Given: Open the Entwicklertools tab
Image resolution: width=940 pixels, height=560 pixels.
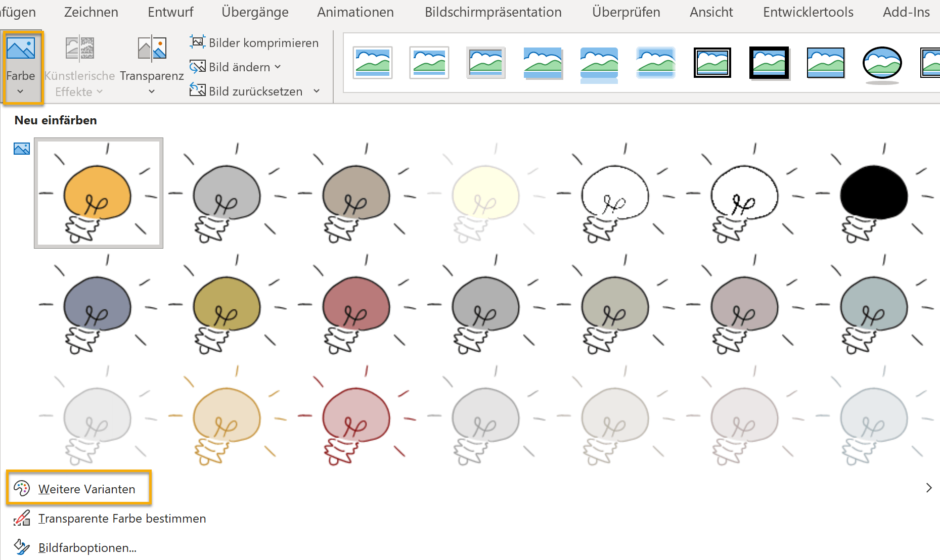Looking at the screenshot, I should pyautogui.click(x=808, y=12).
